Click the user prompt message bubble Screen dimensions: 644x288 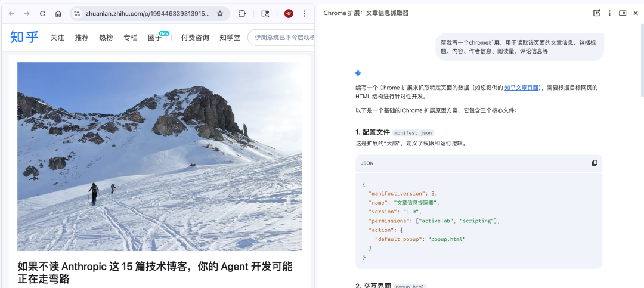pos(519,47)
